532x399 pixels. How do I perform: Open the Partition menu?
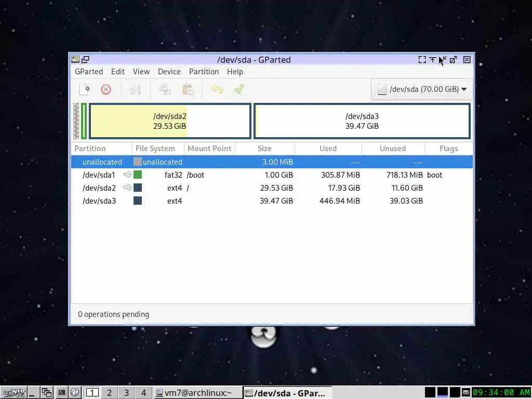(204, 72)
